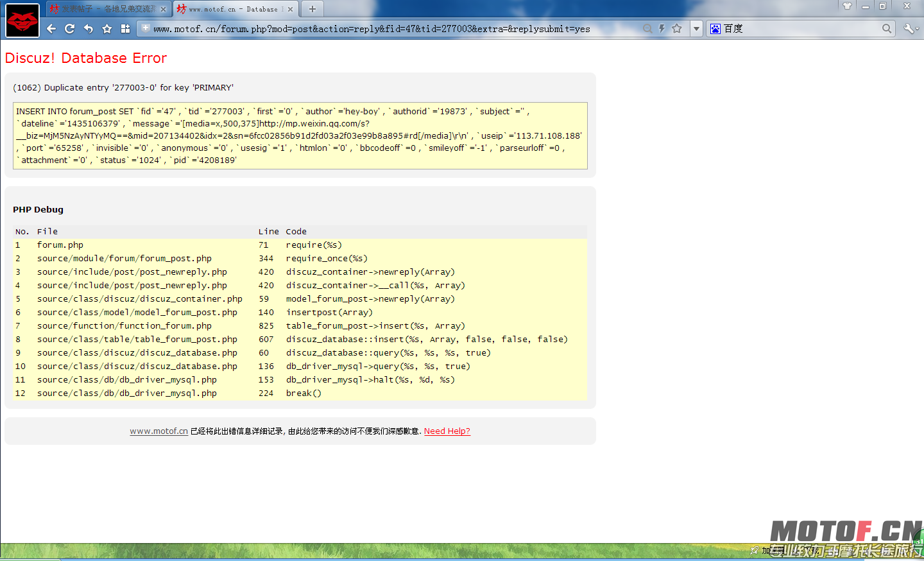Click the PHP Debug heading

point(38,209)
